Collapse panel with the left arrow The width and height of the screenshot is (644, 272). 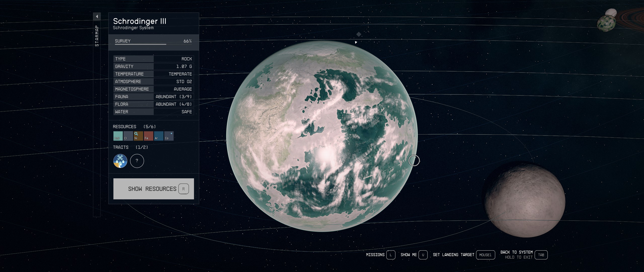(97, 16)
